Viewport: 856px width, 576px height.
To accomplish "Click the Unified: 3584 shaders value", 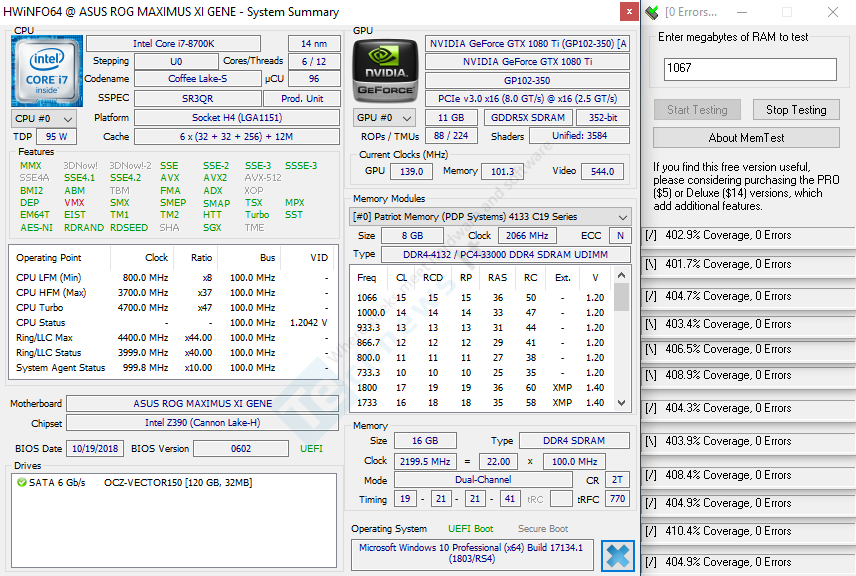I will click(579, 135).
